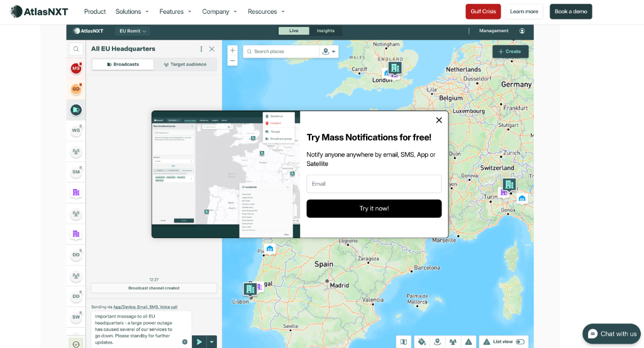Open the map layers icon
This screenshot has width=644, height=348.
tap(404, 342)
